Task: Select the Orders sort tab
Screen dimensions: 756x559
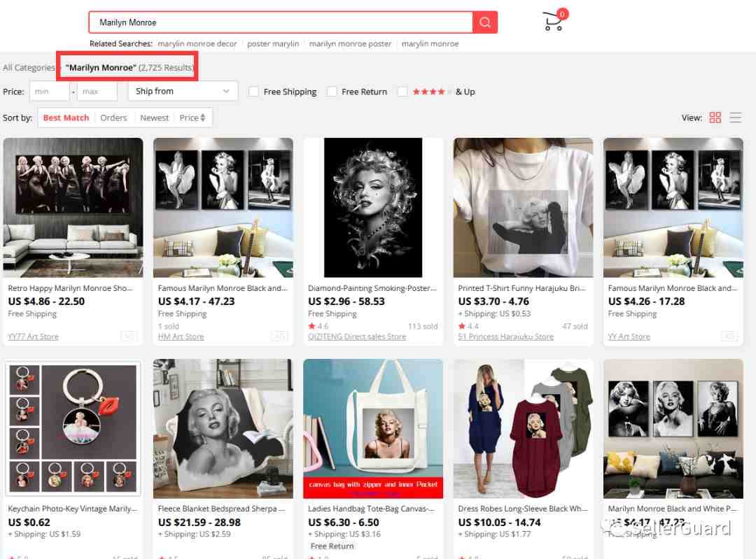Action: 113,118
